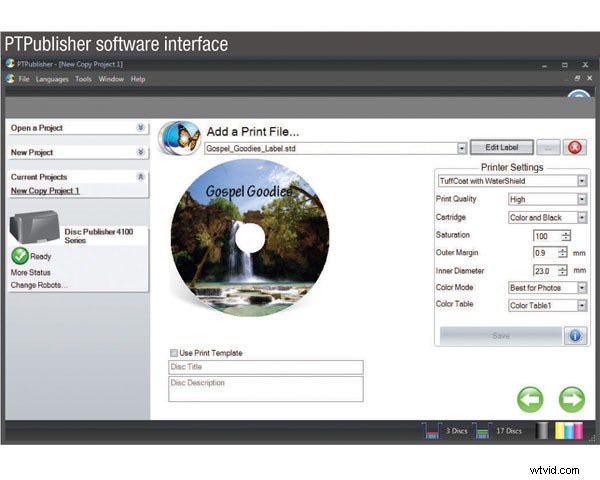Click the Disc Publisher 4100 robot image
600x480 pixels.
pos(34,228)
